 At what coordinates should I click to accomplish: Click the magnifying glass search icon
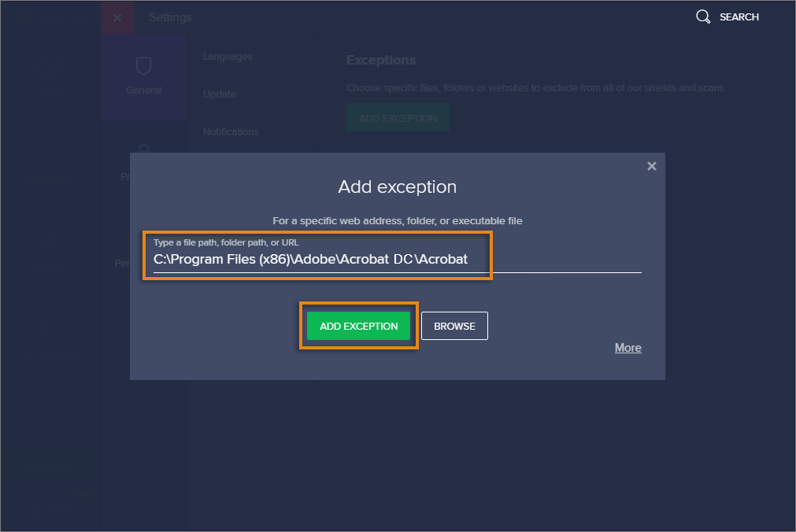[703, 17]
